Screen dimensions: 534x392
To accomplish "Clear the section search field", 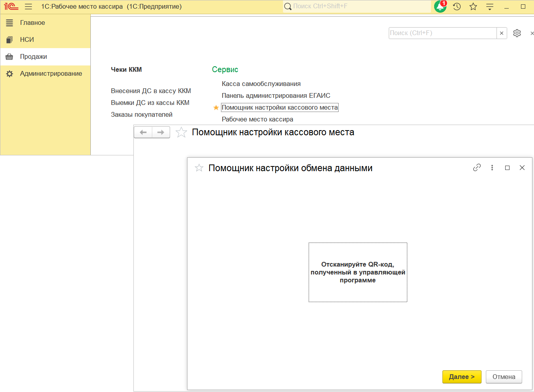I will pos(502,33).
